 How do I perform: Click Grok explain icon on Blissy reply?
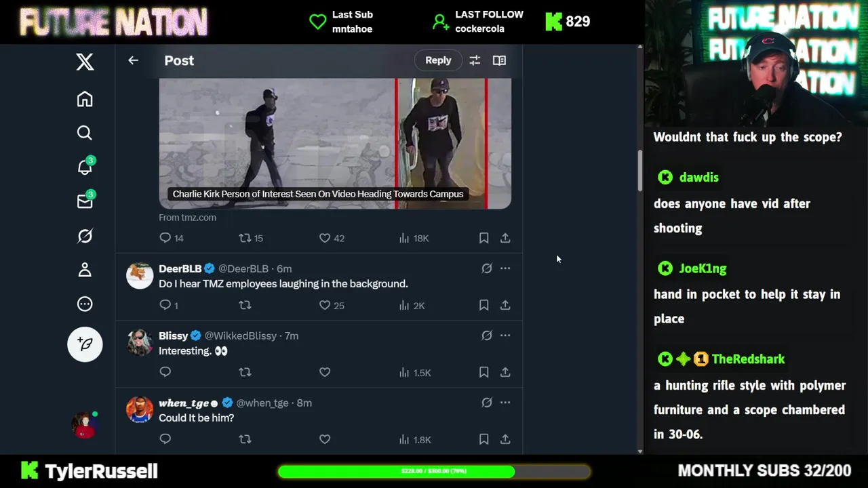point(487,335)
